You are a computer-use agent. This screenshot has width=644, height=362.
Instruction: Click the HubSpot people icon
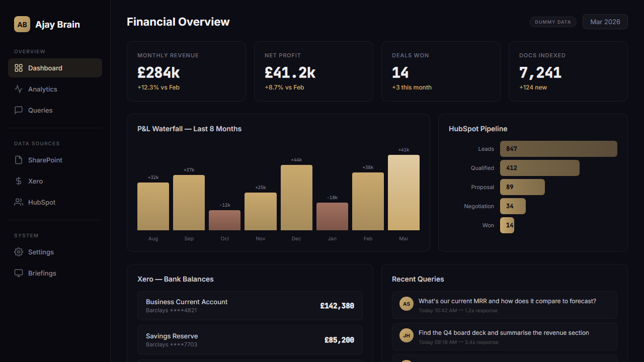coord(19,202)
